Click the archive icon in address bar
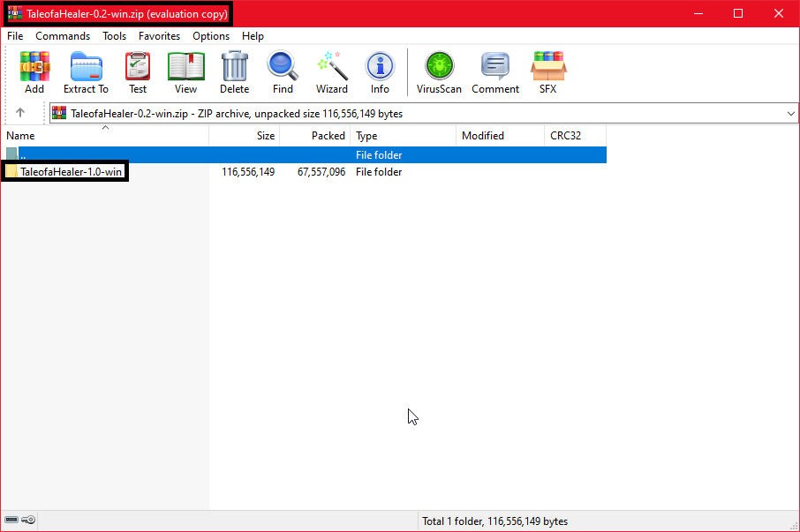This screenshot has width=800, height=532. [x=59, y=113]
